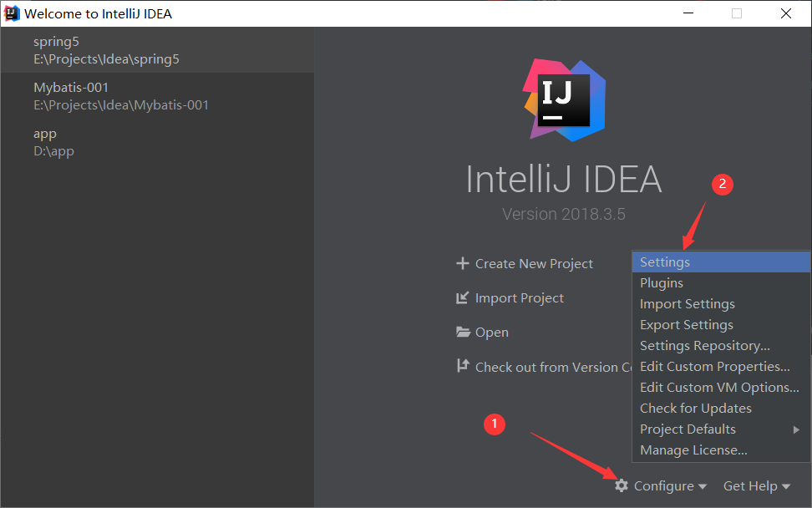Choose Edit Custom VM Options... entry
This screenshot has height=508, width=812.
click(721, 388)
